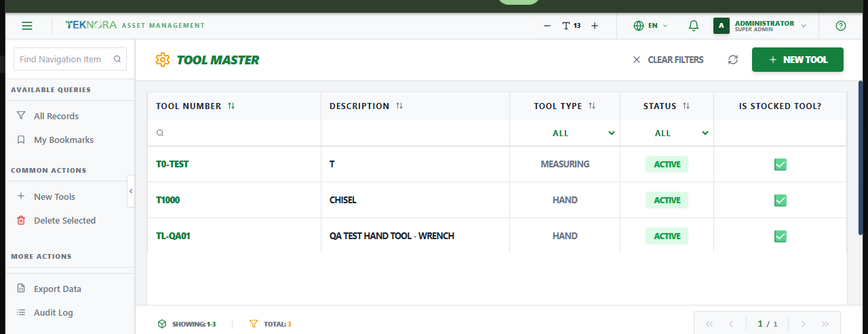Image resolution: width=868 pixels, height=334 pixels.
Task: Open the Status filter dropdown
Action: [667, 133]
